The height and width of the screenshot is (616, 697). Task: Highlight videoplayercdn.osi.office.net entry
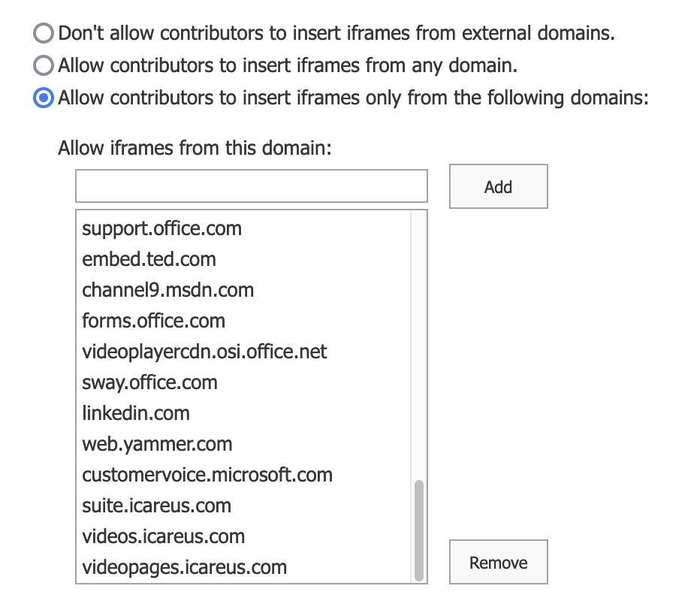(x=204, y=352)
